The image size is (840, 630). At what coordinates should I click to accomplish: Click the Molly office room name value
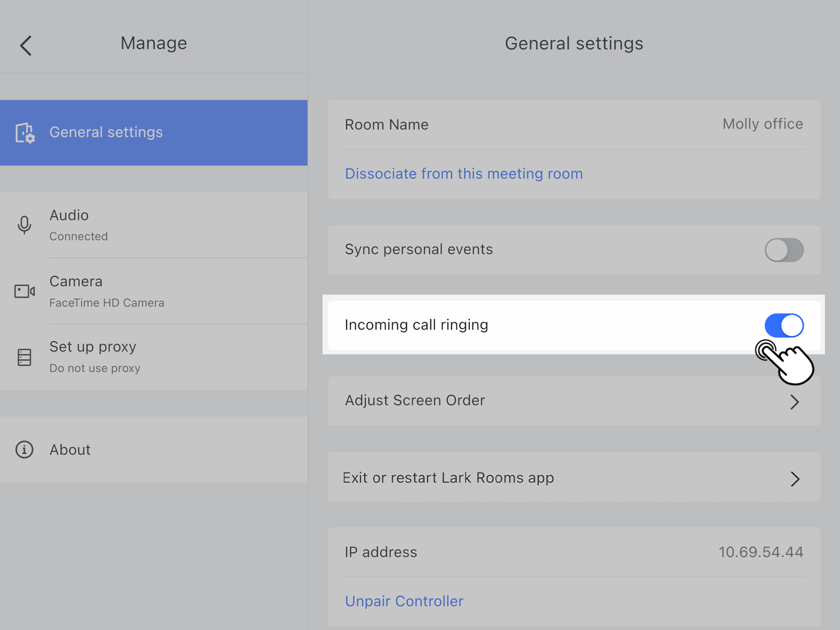click(762, 124)
